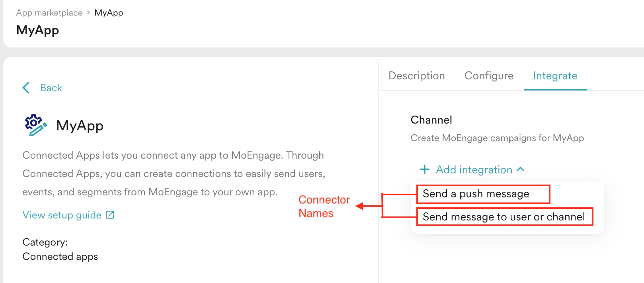Select the Integrate tab
Screen dimensions: 644x283
pyautogui.click(x=555, y=76)
